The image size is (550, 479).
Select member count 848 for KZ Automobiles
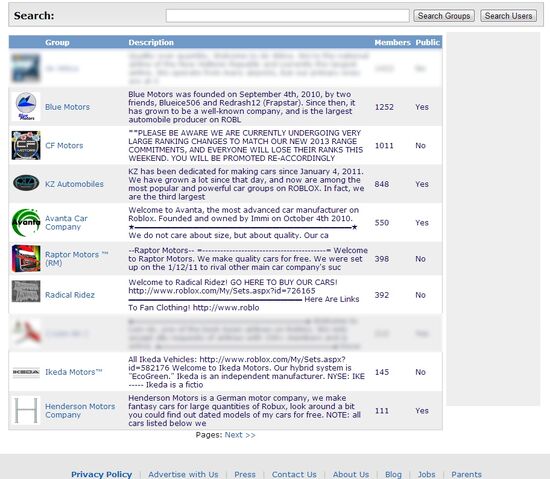coord(382,184)
